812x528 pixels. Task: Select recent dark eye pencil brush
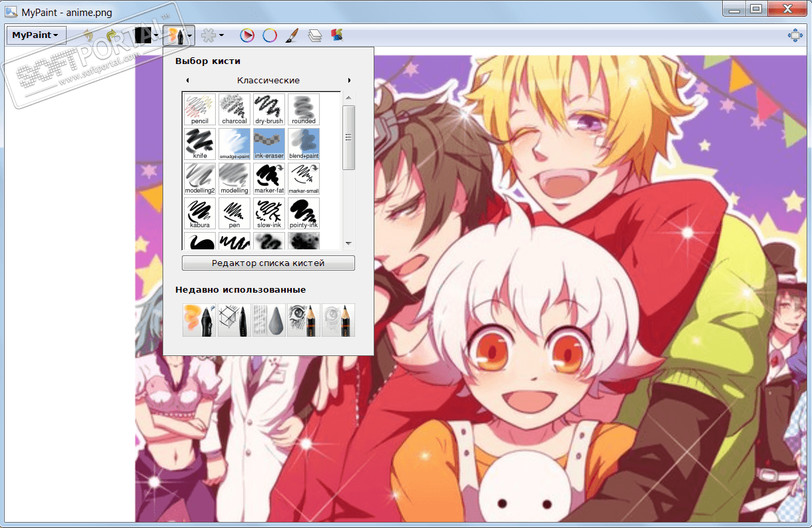coord(303,320)
